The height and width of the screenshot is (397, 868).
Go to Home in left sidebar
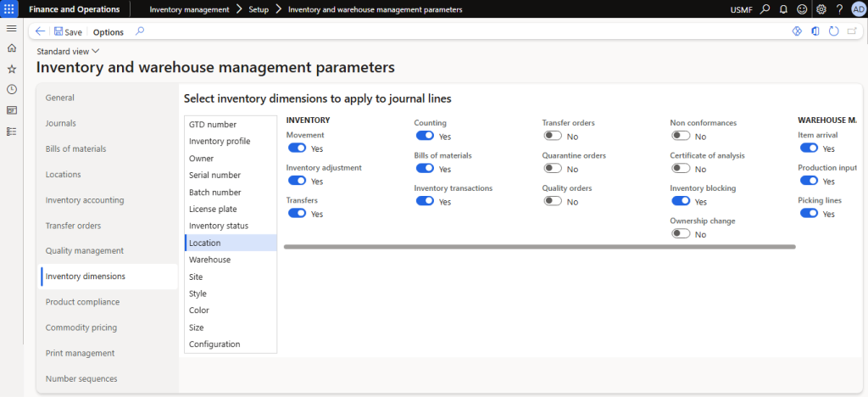tap(11, 48)
